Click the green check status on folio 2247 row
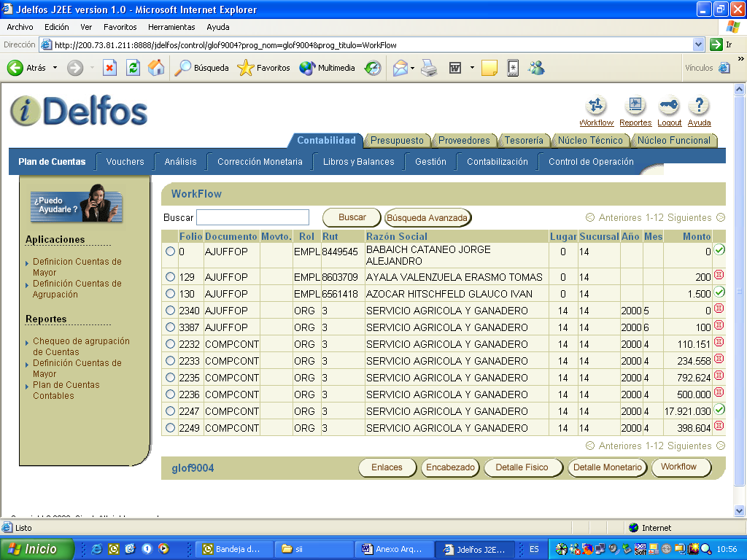 tap(719, 408)
